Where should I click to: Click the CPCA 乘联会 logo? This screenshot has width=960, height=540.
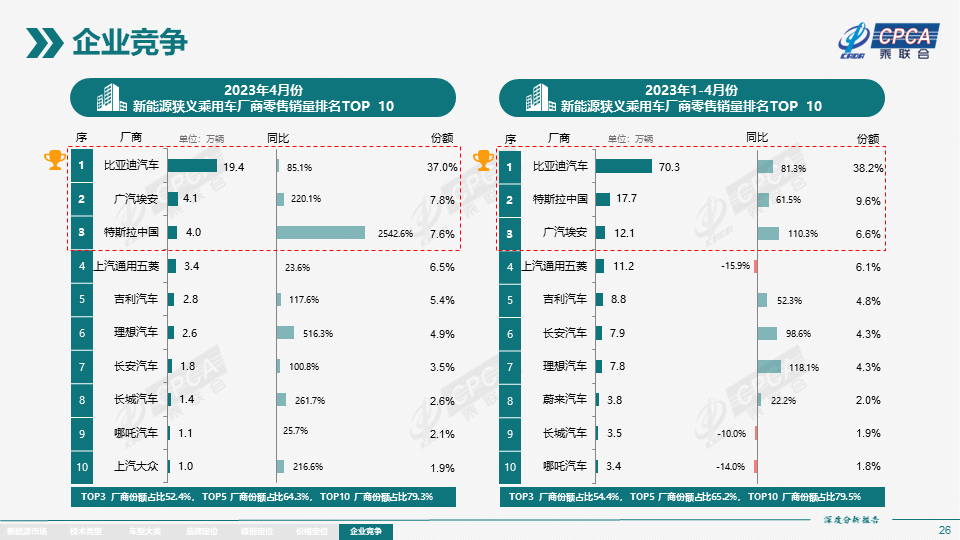(887, 41)
